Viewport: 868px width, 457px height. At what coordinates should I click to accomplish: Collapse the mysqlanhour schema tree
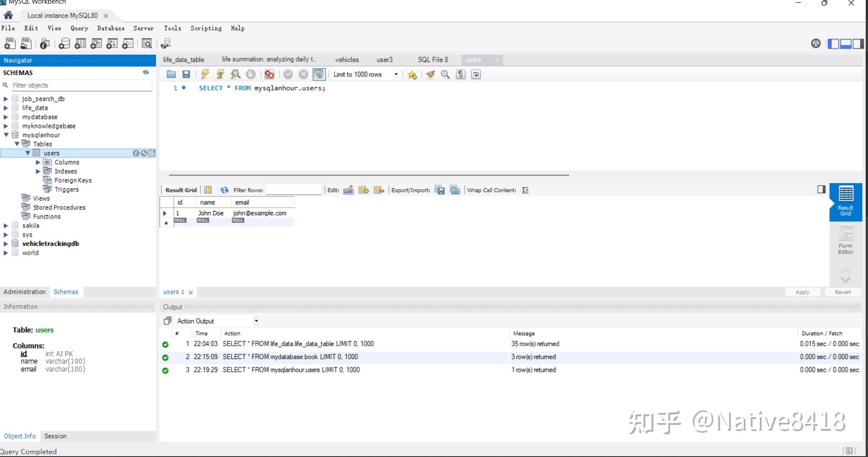point(5,135)
